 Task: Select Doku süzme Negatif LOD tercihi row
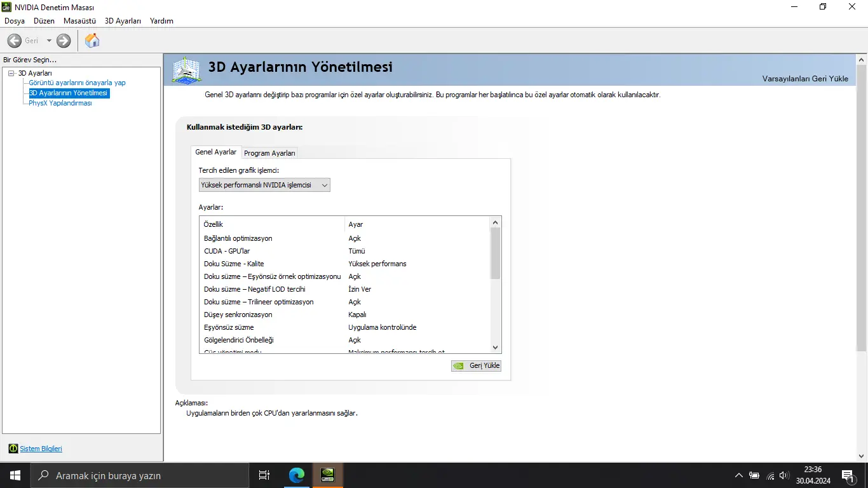344,289
